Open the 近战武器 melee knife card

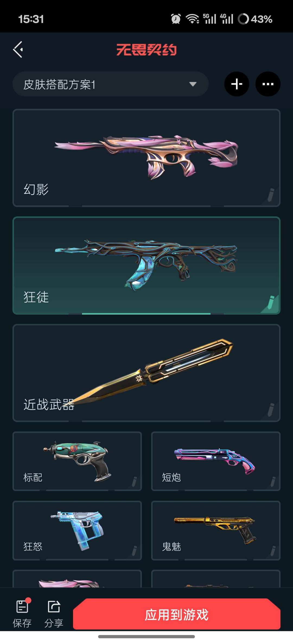point(146,373)
